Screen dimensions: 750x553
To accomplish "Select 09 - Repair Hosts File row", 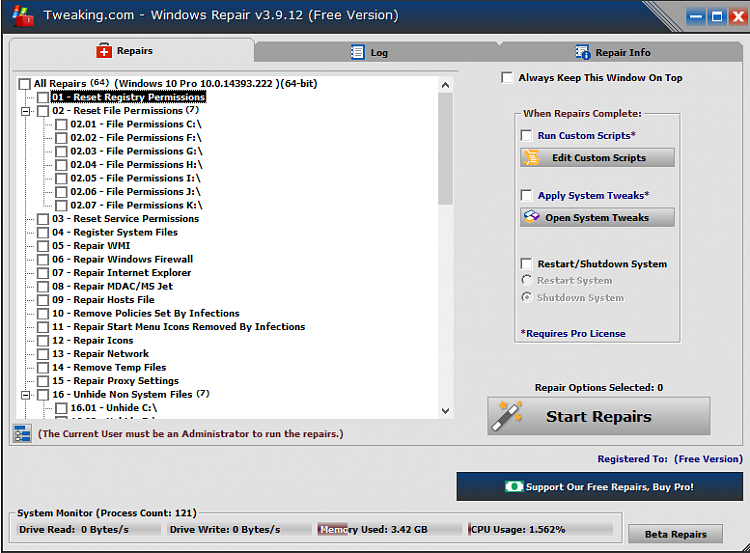I will [103, 299].
